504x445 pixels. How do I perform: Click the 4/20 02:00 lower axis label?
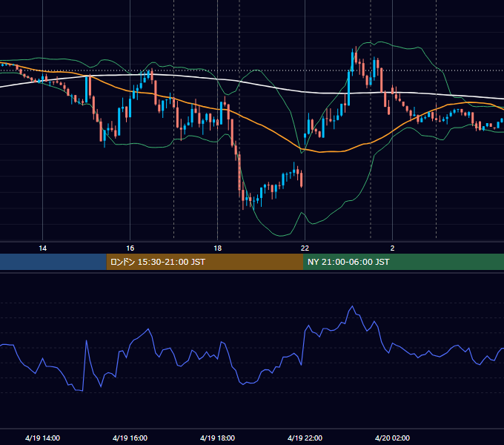[392, 438]
